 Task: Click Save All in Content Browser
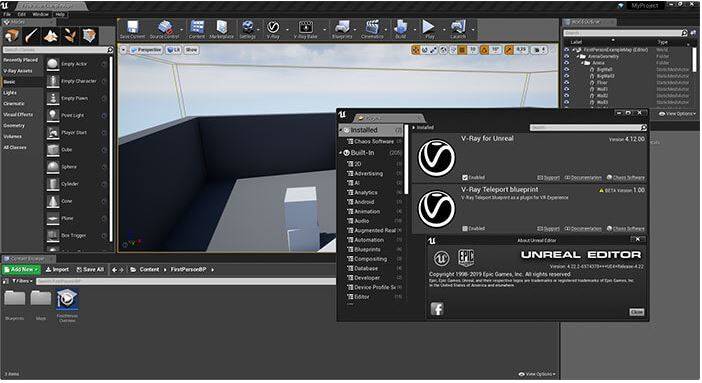(x=90, y=269)
